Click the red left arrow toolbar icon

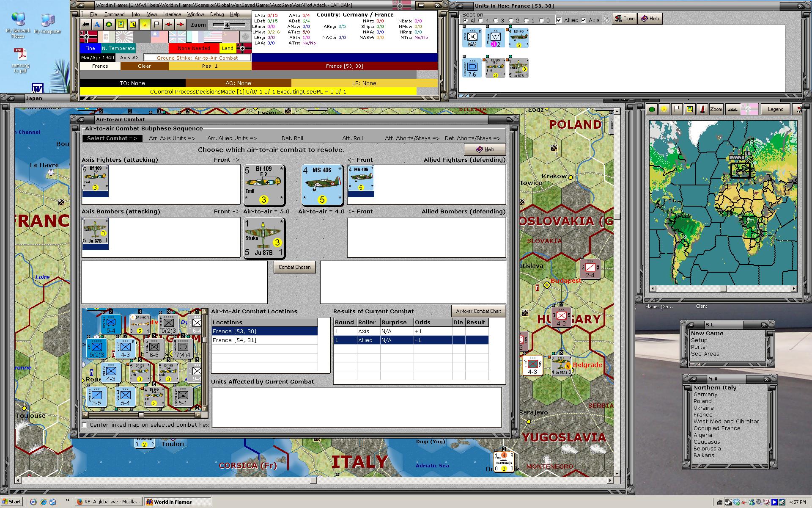(x=169, y=25)
